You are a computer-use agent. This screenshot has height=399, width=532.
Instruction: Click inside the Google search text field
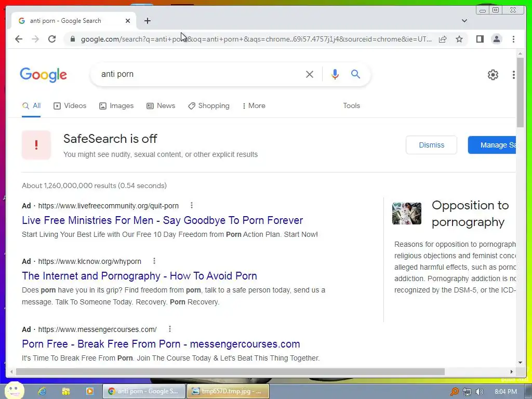coord(200,74)
